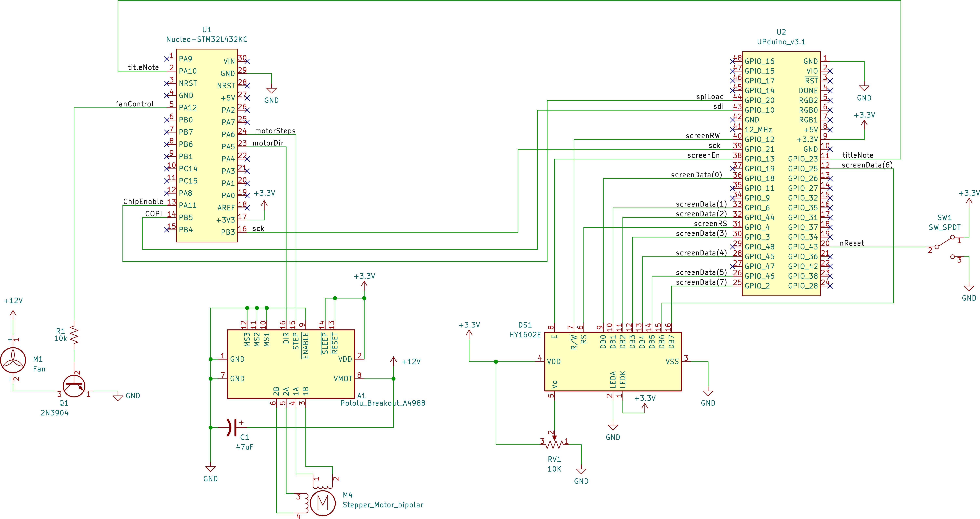Click the U1 Nucleo symbol body
The image size is (980, 519).
coord(207,145)
